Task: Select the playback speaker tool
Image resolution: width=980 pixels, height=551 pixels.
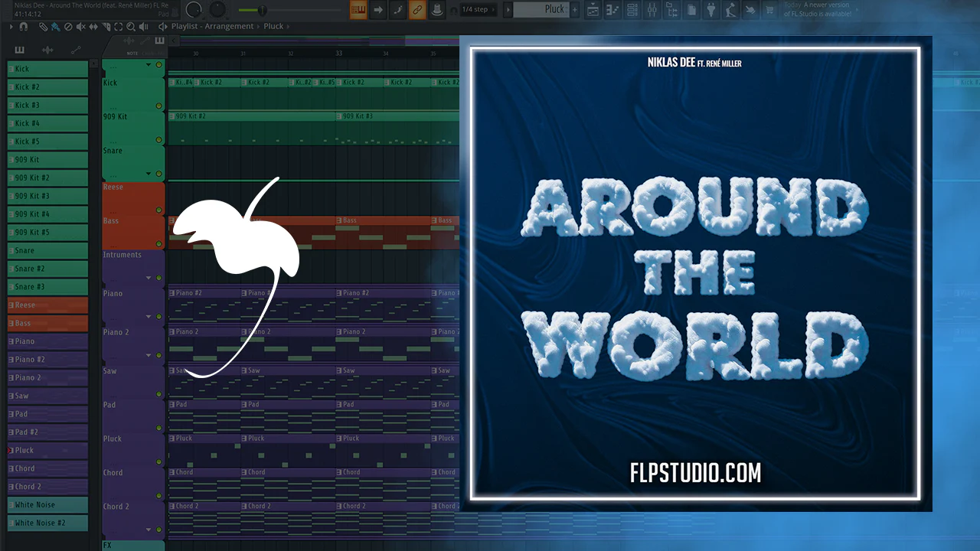Action: click(x=144, y=26)
